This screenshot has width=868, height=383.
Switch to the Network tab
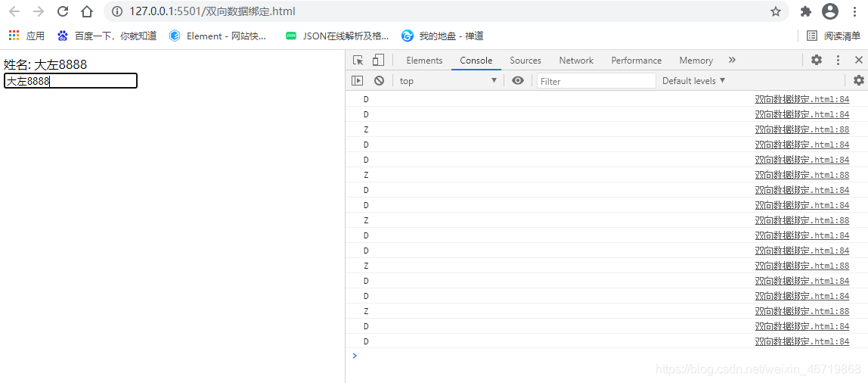point(576,61)
